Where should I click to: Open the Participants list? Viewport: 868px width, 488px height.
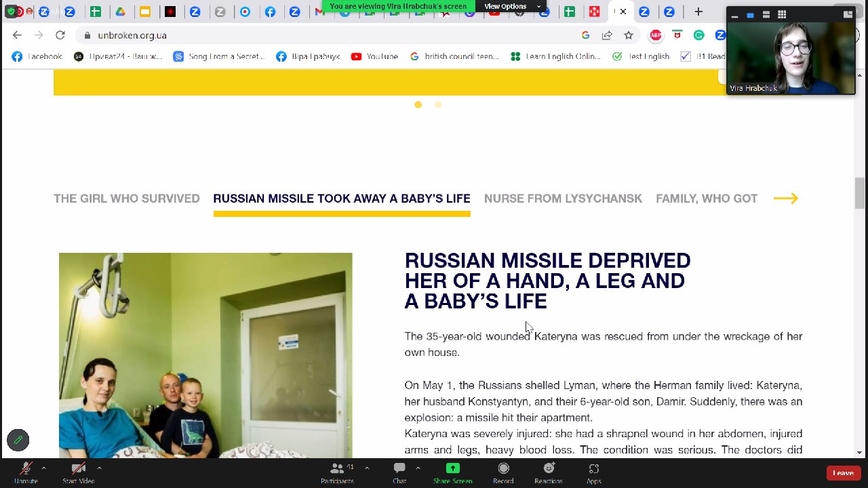(x=337, y=472)
